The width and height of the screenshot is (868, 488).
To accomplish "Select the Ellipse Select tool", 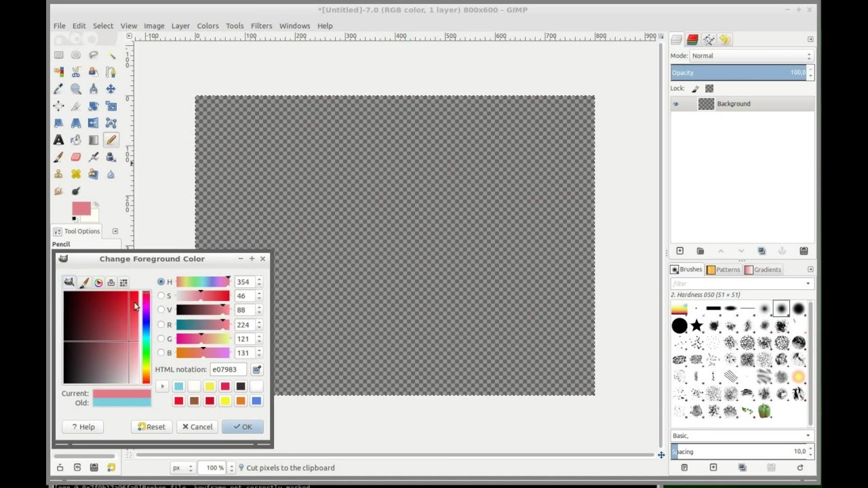I will click(76, 55).
